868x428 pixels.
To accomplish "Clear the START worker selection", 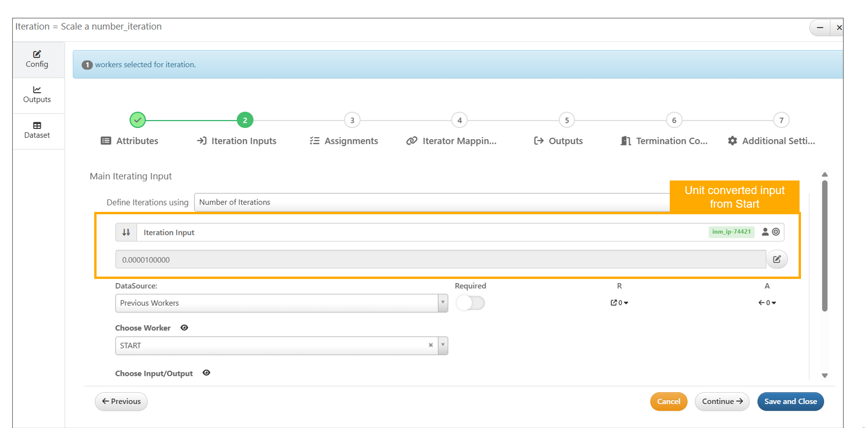I will [x=430, y=345].
